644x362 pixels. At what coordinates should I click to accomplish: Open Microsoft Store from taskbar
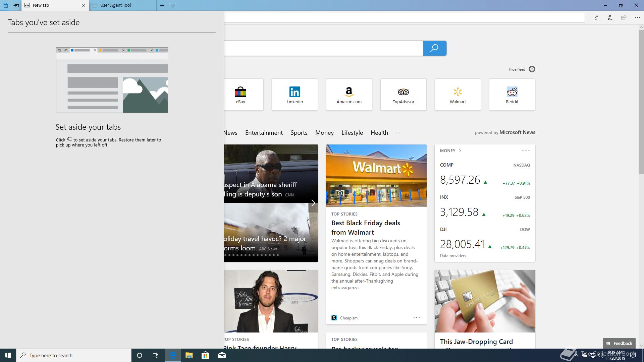coord(205,355)
